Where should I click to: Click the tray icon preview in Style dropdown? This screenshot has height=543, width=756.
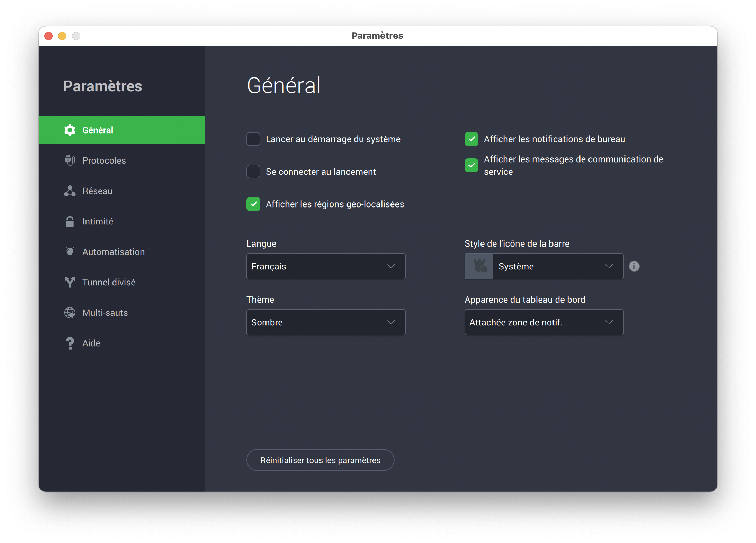click(479, 266)
